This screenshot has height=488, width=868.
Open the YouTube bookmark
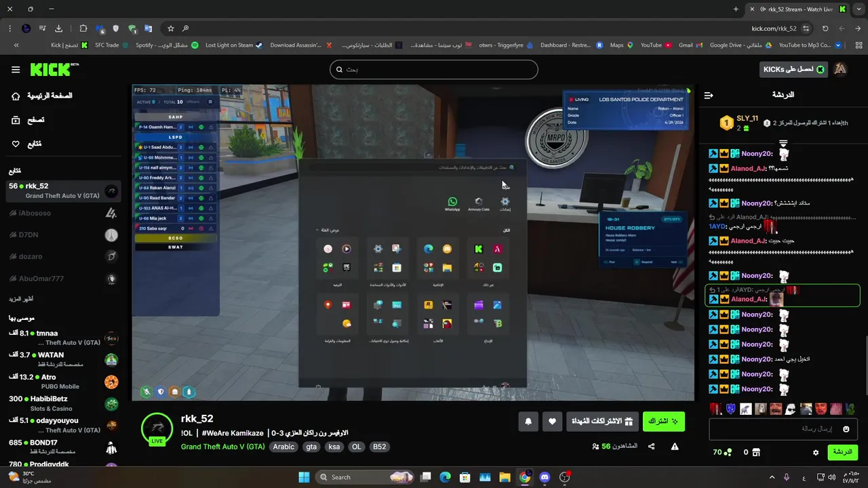click(x=656, y=45)
